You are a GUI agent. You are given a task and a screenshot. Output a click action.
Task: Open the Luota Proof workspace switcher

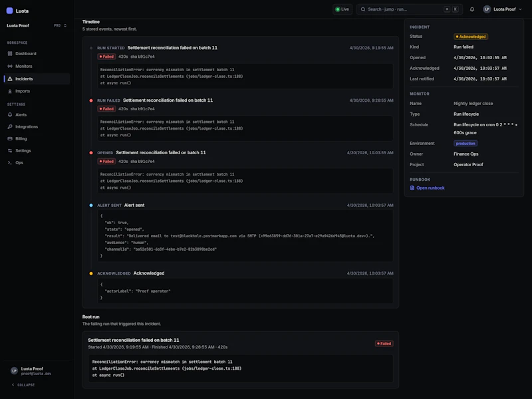pyautogui.click(x=37, y=25)
